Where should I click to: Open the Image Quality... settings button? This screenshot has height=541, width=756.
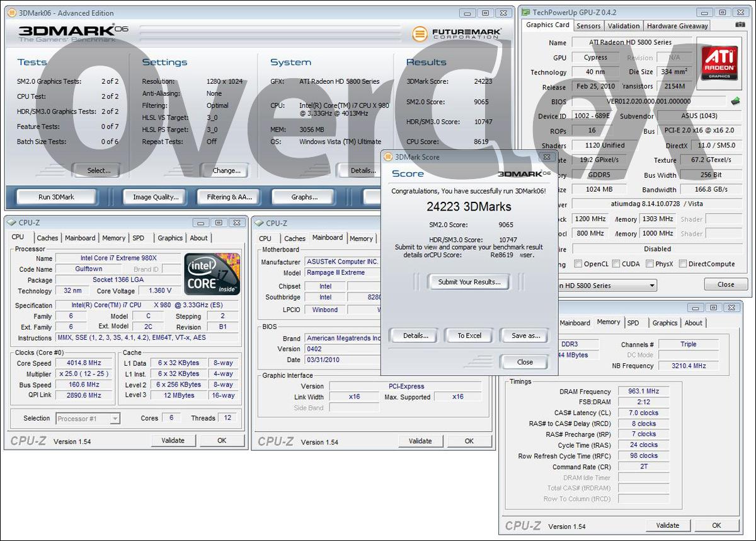click(156, 197)
